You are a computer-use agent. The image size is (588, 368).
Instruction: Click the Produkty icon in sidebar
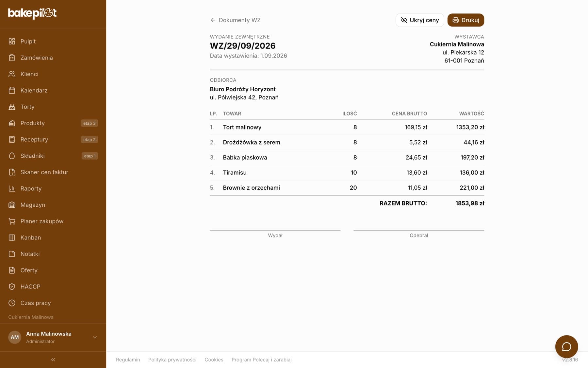tap(12, 123)
